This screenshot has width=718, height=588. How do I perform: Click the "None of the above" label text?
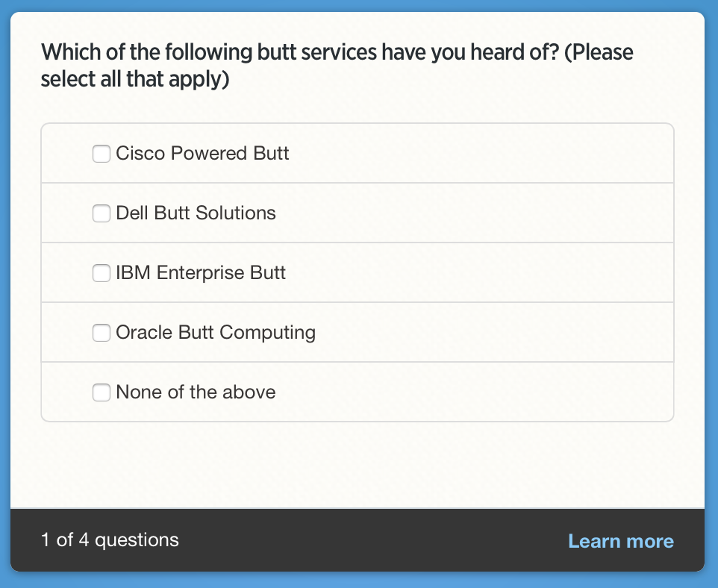coord(196,392)
